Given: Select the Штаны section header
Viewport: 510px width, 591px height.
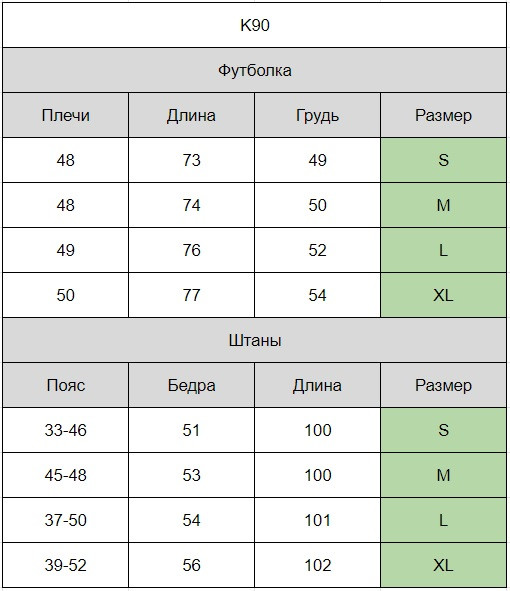Looking at the screenshot, I should [254, 340].
